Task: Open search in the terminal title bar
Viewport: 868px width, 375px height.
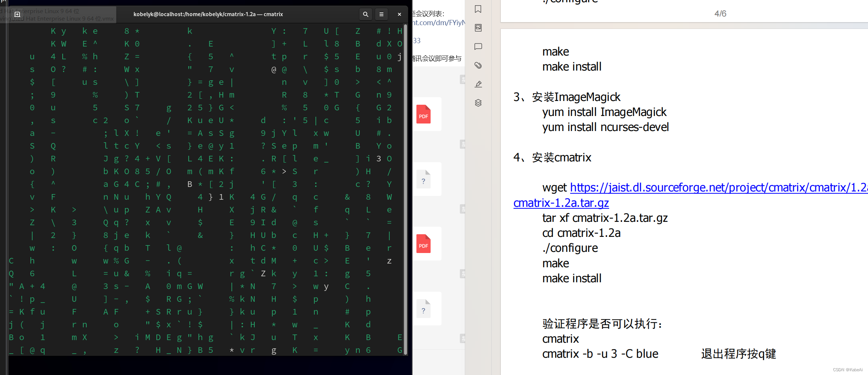Action: [x=365, y=14]
